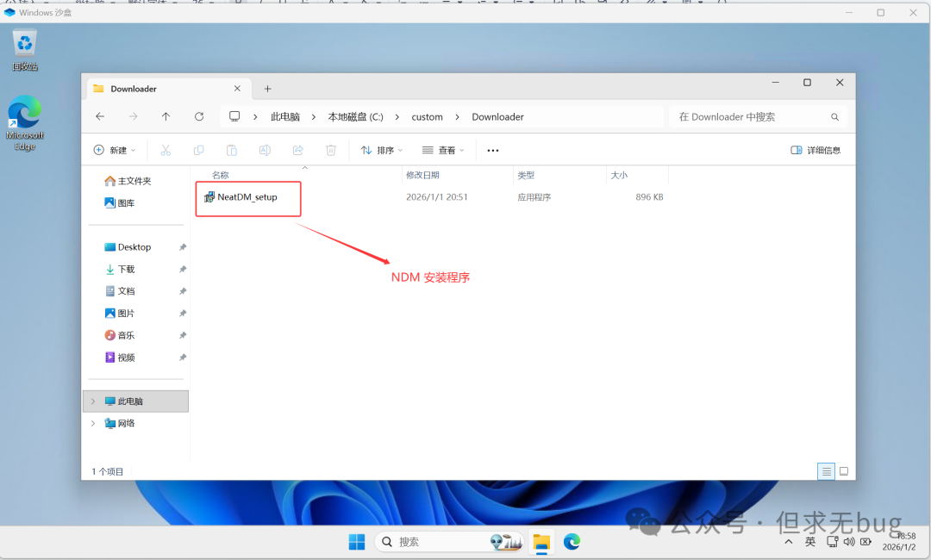Open Microsoft Edge from the taskbar
931x560 pixels.
click(572, 542)
